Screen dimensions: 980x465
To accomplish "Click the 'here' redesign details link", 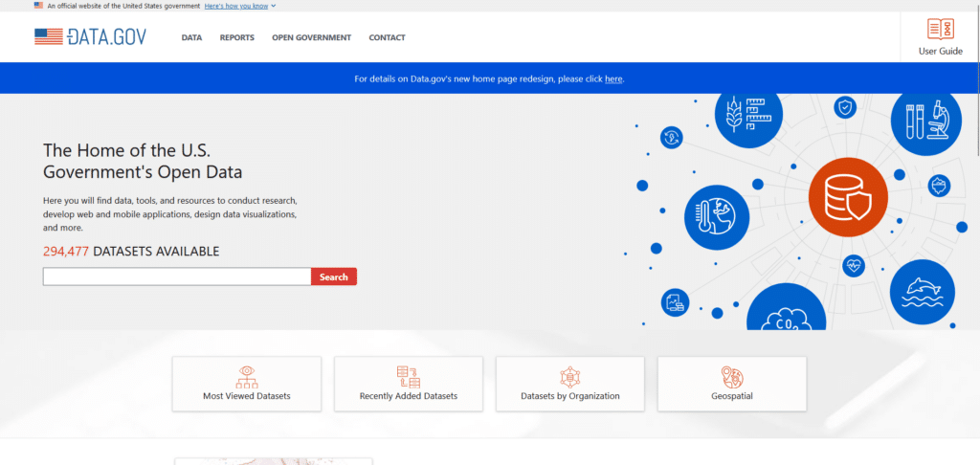I will point(613,79).
